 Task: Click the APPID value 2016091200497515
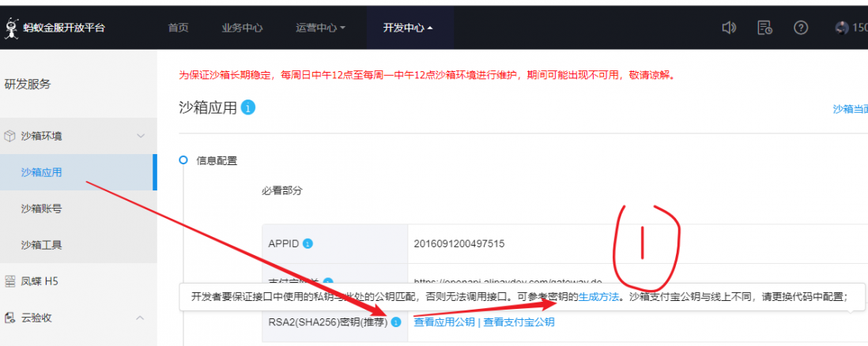(x=459, y=243)
